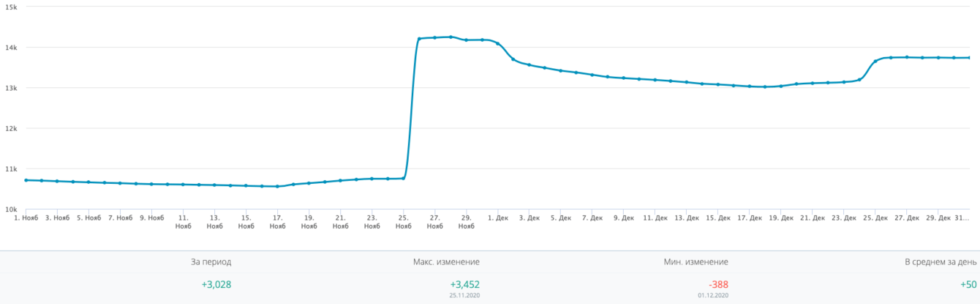Select the data point above 27. Нояб
The width and height of the screenshot is (980, 304).
(x=435, y=37)
